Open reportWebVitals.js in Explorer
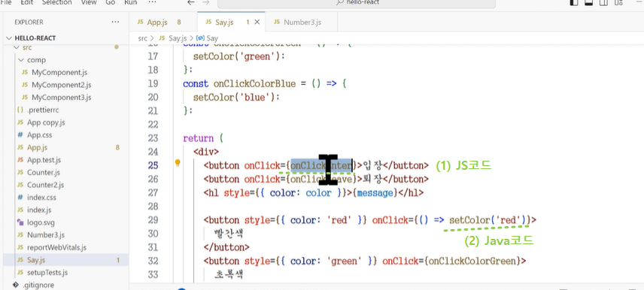This screenshot has width=644, height=290. point(56,247)
